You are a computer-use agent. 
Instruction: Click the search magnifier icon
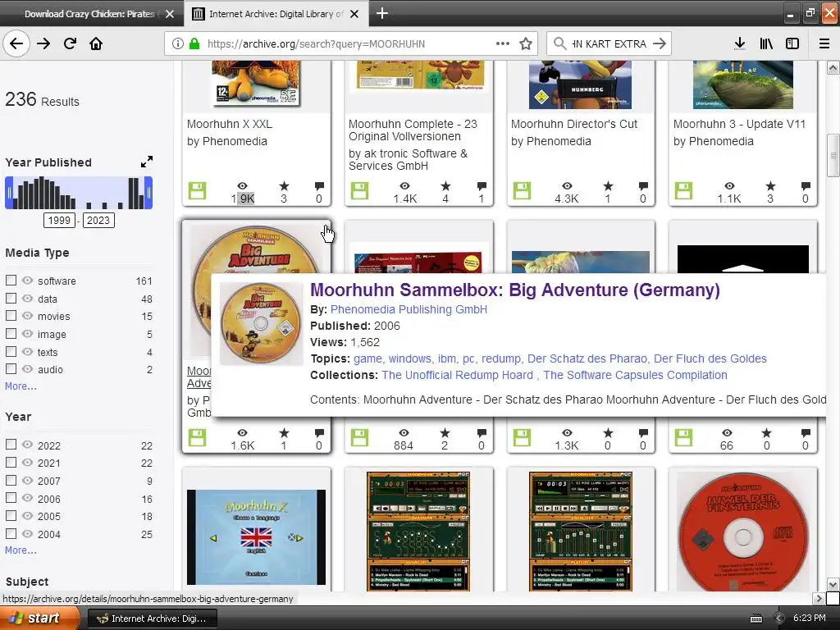click(x=559, y=44)
